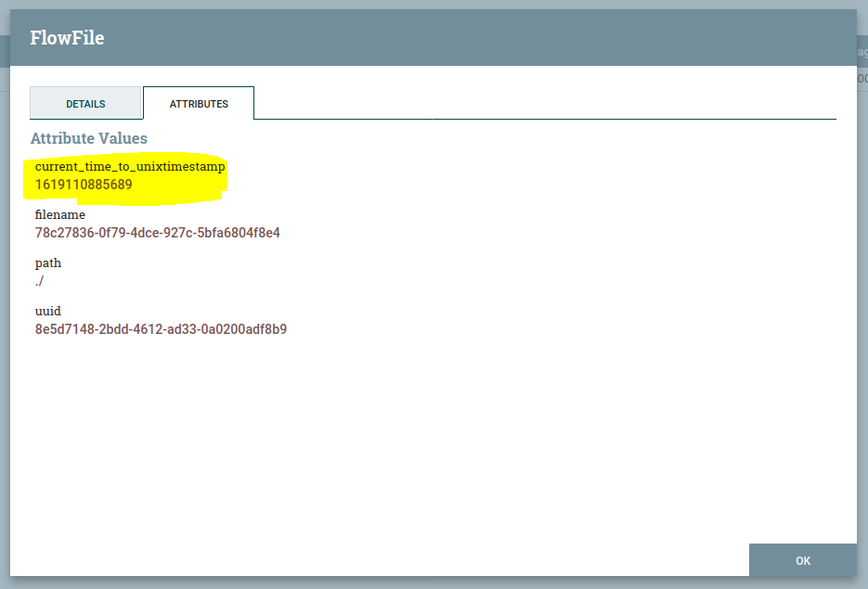Click the path value ./
This screenshot has width=868, height=589.
pyautogui.click(x=39, y=281)
